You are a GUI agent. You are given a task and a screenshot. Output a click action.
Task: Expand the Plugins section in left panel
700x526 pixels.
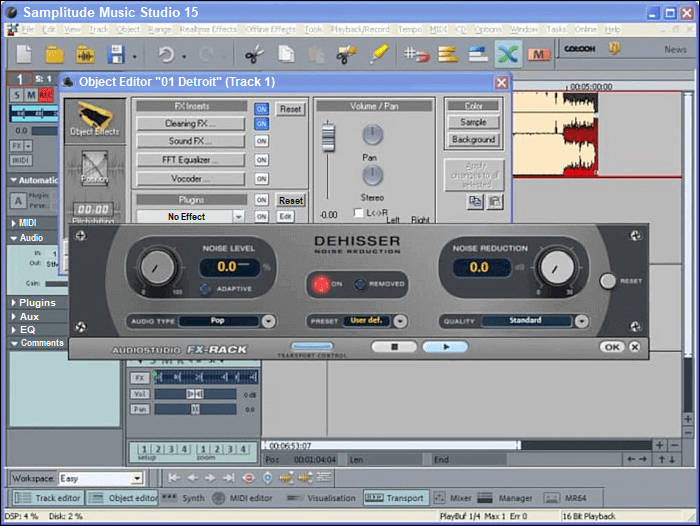[x=37, y=302]
